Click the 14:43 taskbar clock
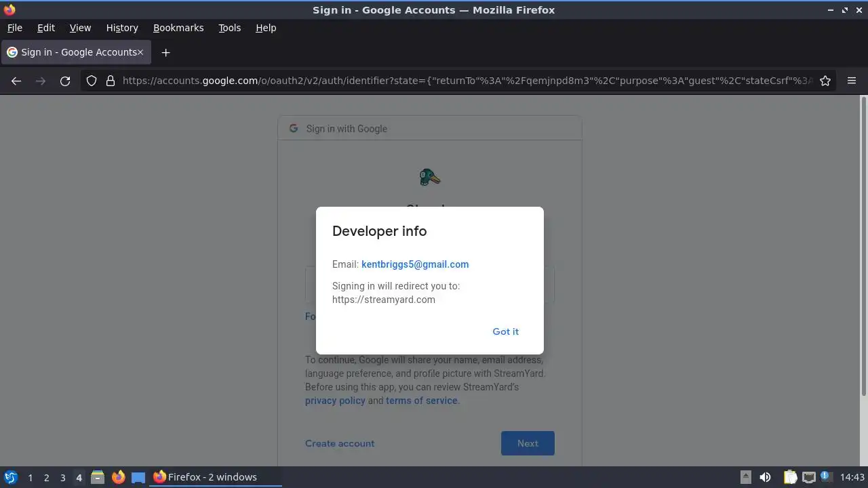The height and width of the screenshot is (488, 868). pyautogui.click(x=852, y=477)
